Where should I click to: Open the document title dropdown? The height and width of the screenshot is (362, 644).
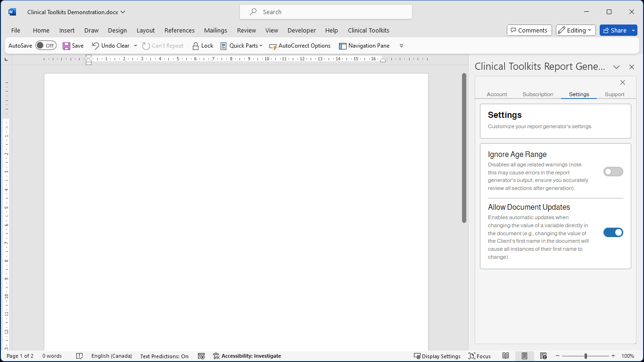[x=123, y=12]
